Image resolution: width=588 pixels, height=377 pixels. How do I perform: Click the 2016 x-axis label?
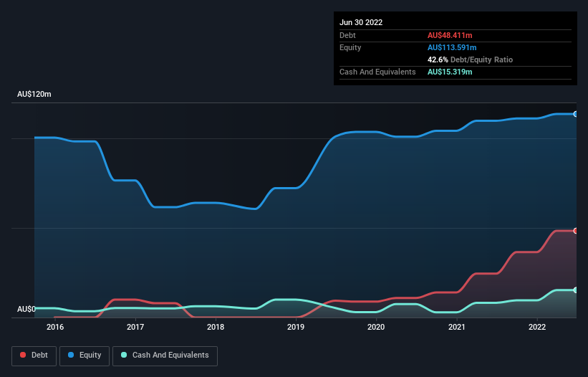55,327
